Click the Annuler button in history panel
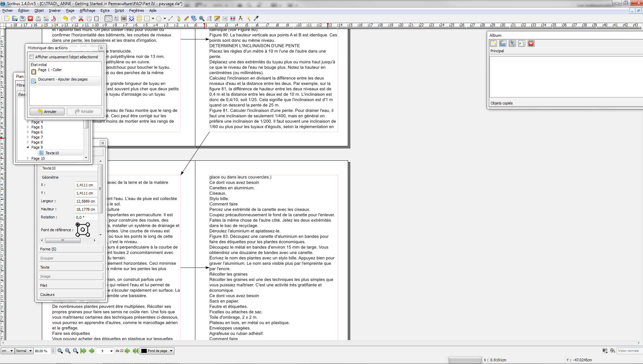643x364 pixels. (x=47, y=112)
